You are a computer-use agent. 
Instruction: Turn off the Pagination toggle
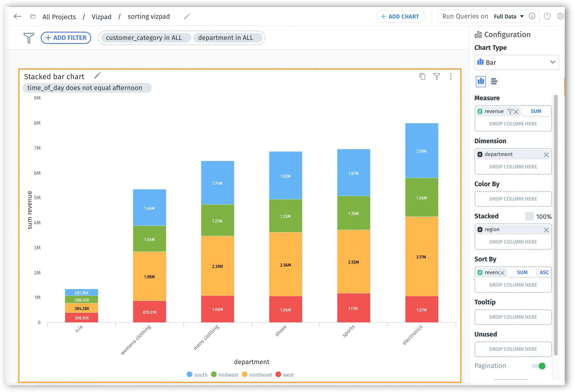click(539, 366)
